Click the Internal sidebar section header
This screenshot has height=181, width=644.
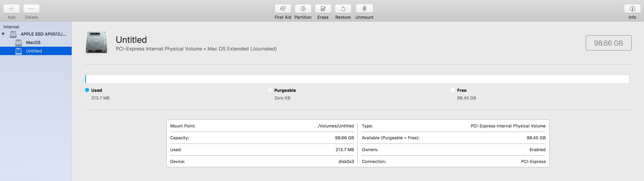coord(11,27)
